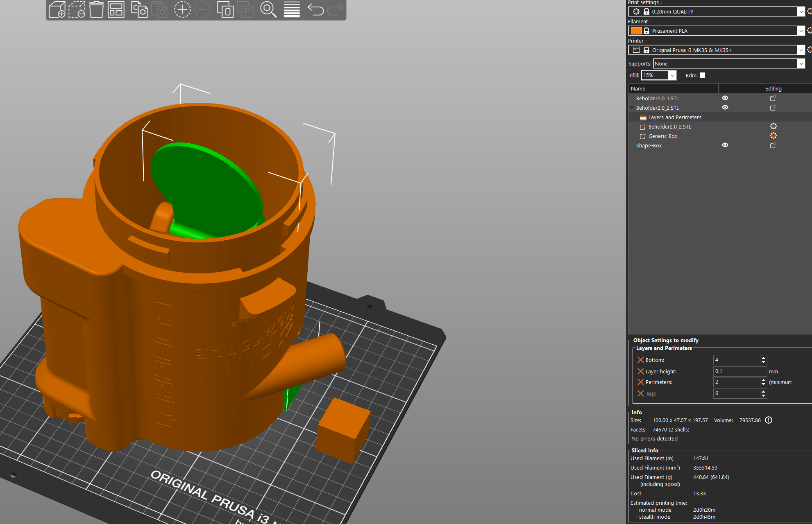
Task: Click the Redo arrow icon
Action: click(335, 9)
